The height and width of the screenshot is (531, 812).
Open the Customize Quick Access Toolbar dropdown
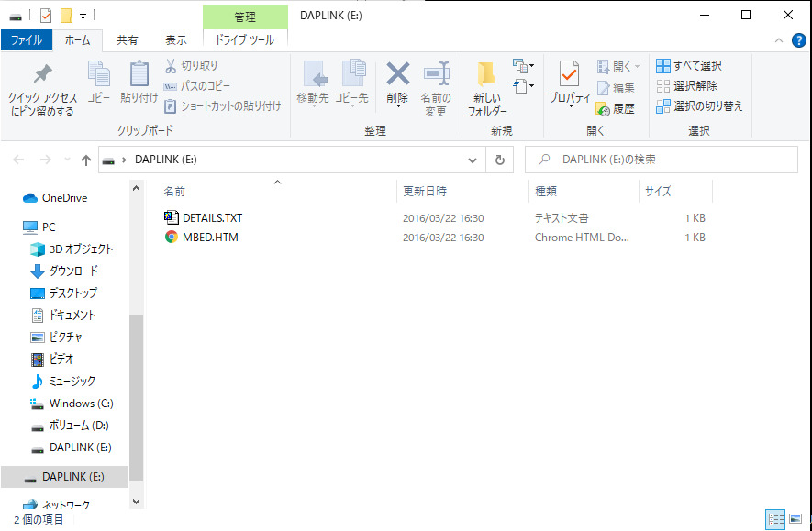83,17
